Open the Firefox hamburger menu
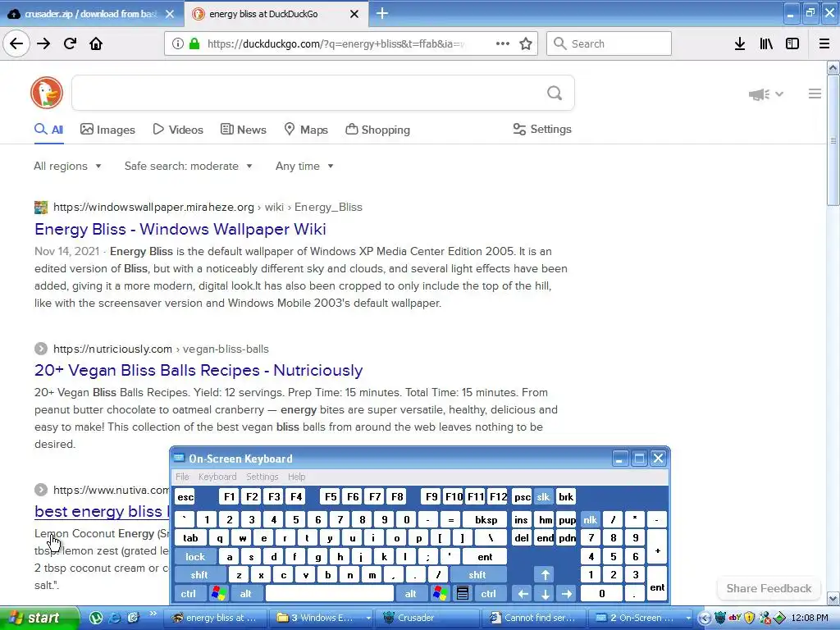This screenshot has width=840, height=630. tap(824, 43)
